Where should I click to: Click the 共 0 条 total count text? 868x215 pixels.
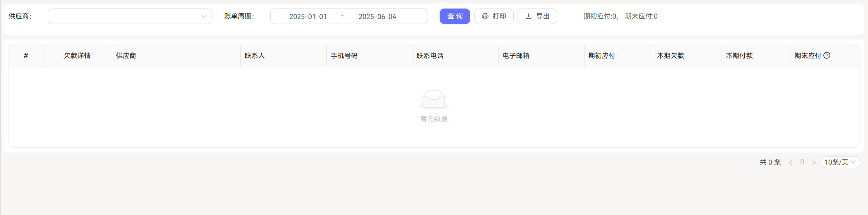[770, 162]
